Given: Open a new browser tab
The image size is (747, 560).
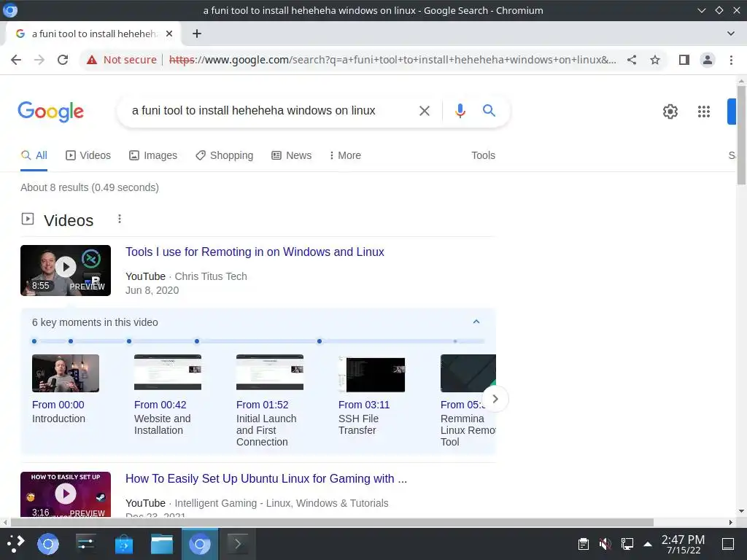Looking at the screenshot, I should point(197,34).
